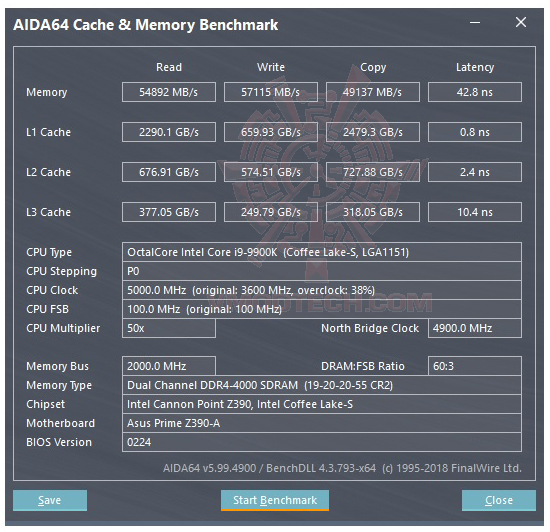Click the BIOS Version label
550x532 pixels.
click(59, 442)
